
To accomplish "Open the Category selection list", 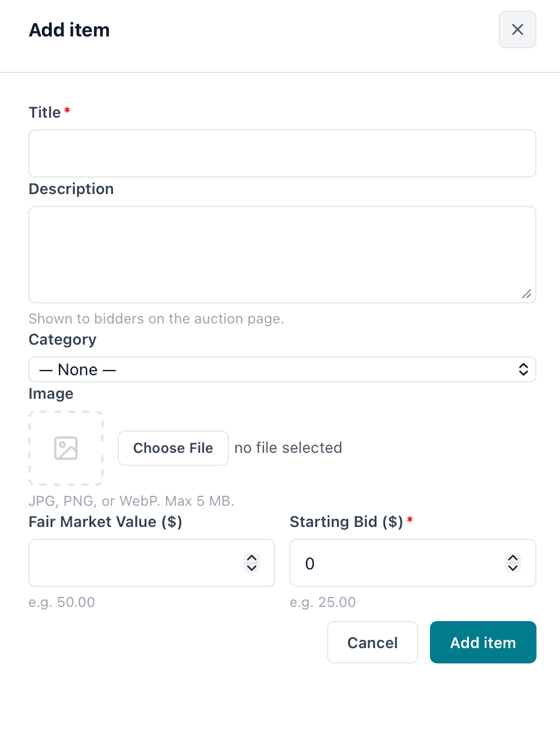I will pos(282,369).
